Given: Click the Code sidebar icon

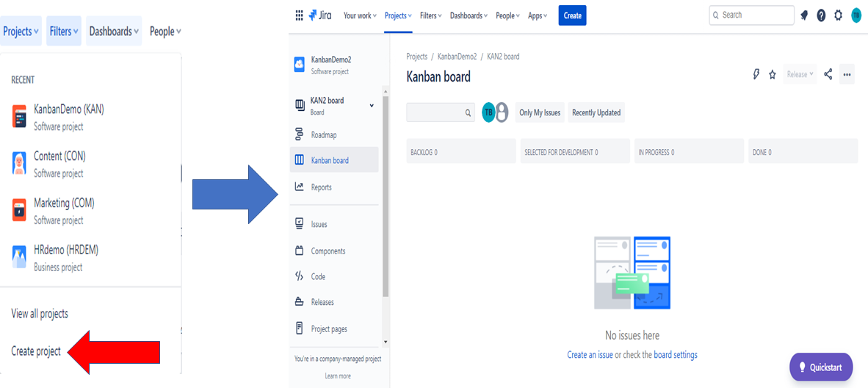Looking at the screenshot, I should click(300, 276).
